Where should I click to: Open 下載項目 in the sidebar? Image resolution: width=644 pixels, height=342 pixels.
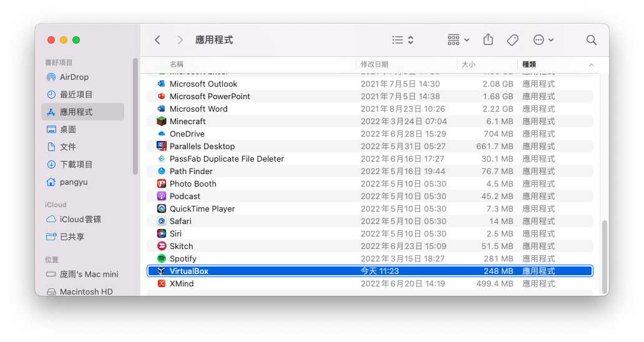[82, 164]
